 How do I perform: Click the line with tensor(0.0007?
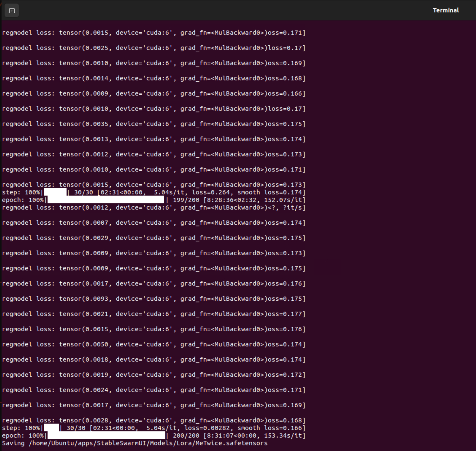pos(153,223)
